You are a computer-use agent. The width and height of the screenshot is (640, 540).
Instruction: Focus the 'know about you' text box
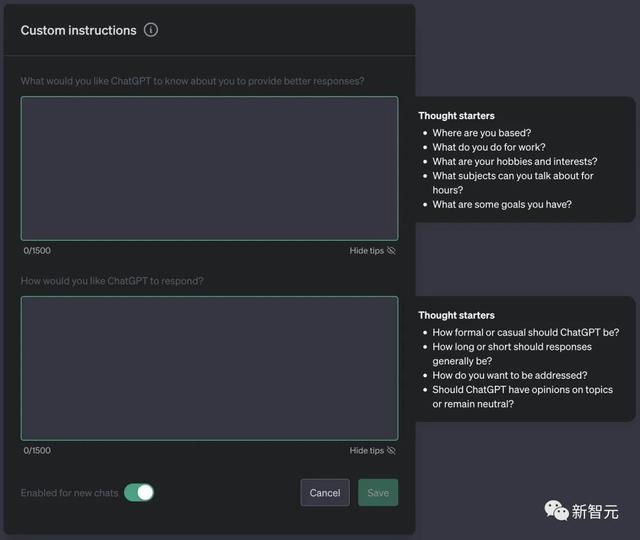(x=209, y=168)
